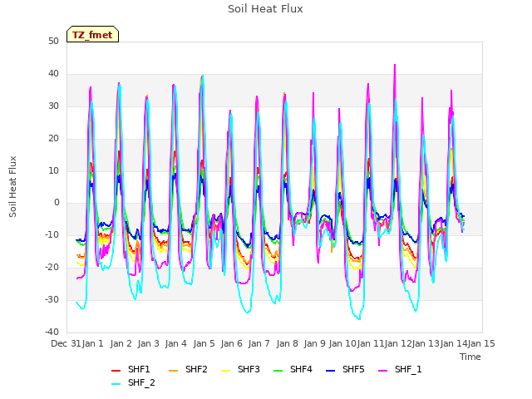Image resolution: width=532 pixels, height=399 pixels.
Task: Toggle the SHF4 legend entry
Action: (293, 369)
